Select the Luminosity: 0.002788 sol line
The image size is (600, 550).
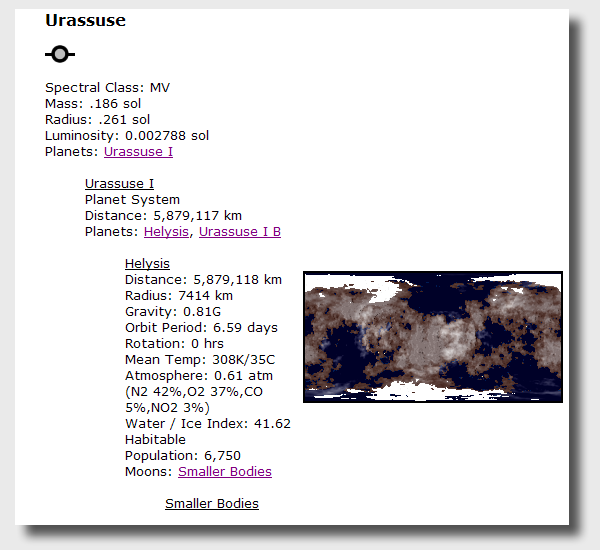(x=127, y=136)
